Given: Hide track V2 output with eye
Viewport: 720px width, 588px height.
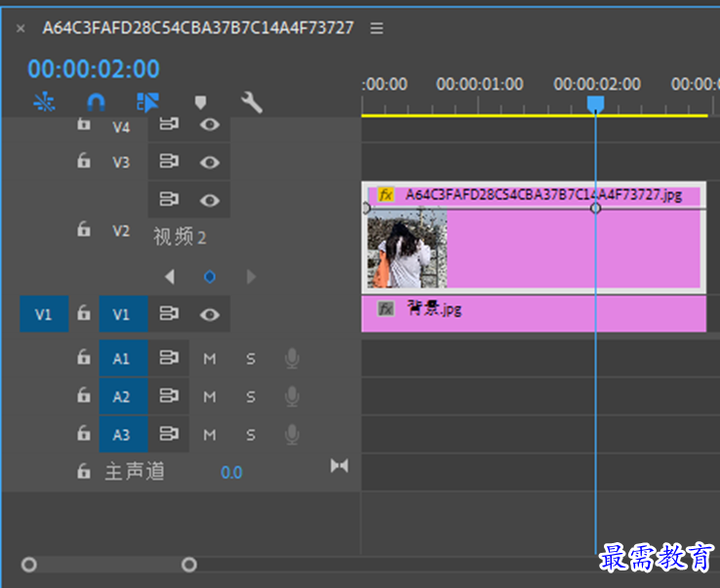Looking at the screenshot, I should [x=210, y=200].
